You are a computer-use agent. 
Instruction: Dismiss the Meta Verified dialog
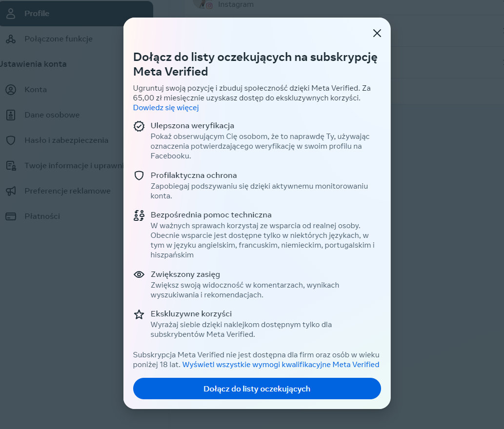[x=377, y=33]
